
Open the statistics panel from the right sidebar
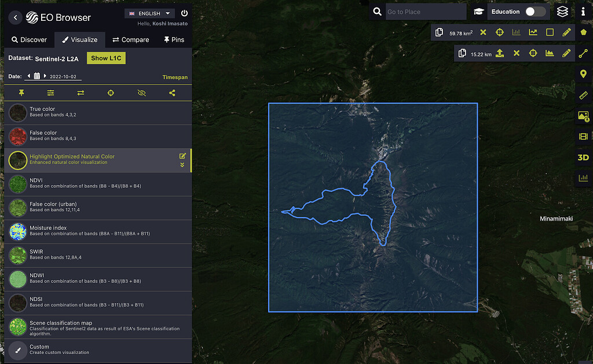point(584,178)
